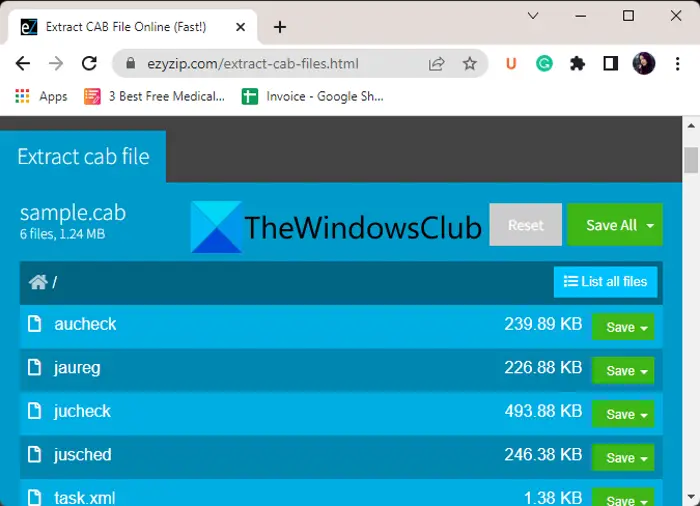Open the Chrome three-dot menu
The height and width of the screenshot is (506, 700).
pyautogui.click(x=678, y=64)
